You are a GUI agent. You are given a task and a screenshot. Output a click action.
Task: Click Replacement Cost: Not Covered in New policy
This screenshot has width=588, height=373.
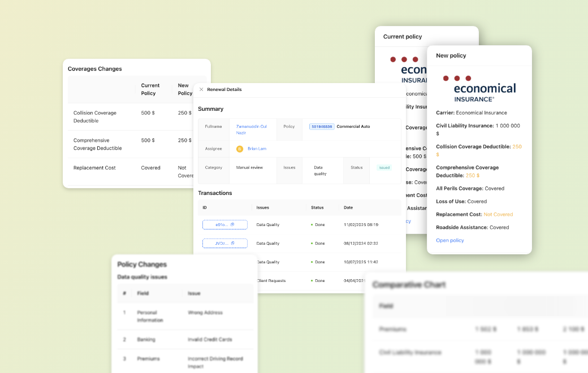click(x=474, y=214)
